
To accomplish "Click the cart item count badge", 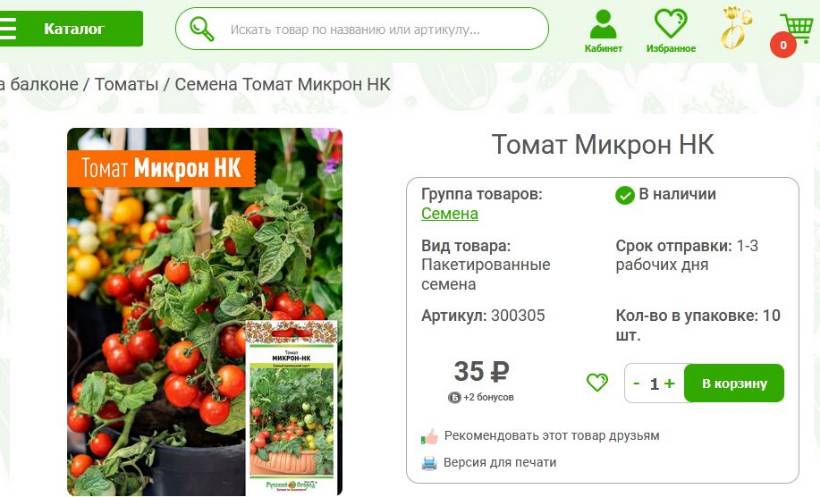I will coord(783,45).
